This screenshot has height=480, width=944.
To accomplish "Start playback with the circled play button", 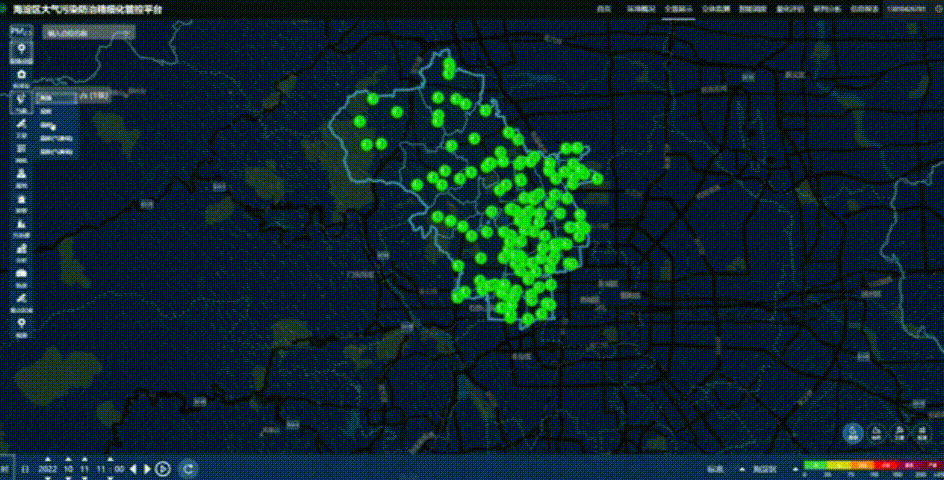I will [x=163, y=469].
